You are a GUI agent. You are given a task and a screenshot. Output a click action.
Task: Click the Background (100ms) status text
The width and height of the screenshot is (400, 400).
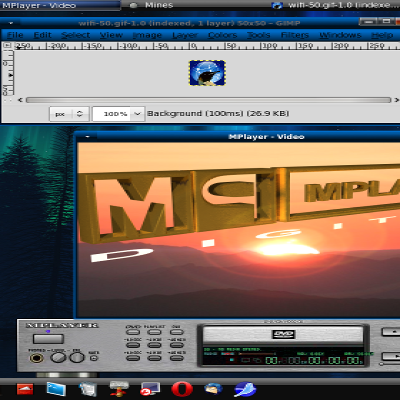click(x=218, y=114)
